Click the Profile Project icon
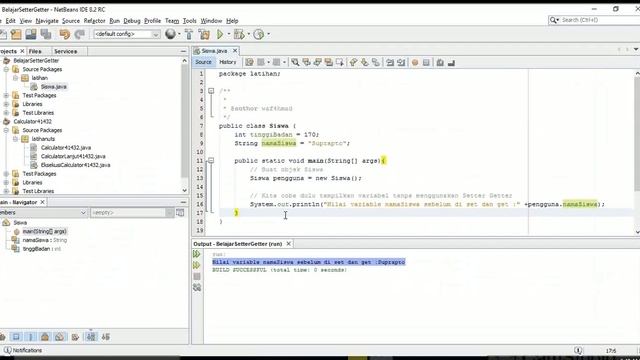 [259, 34]
